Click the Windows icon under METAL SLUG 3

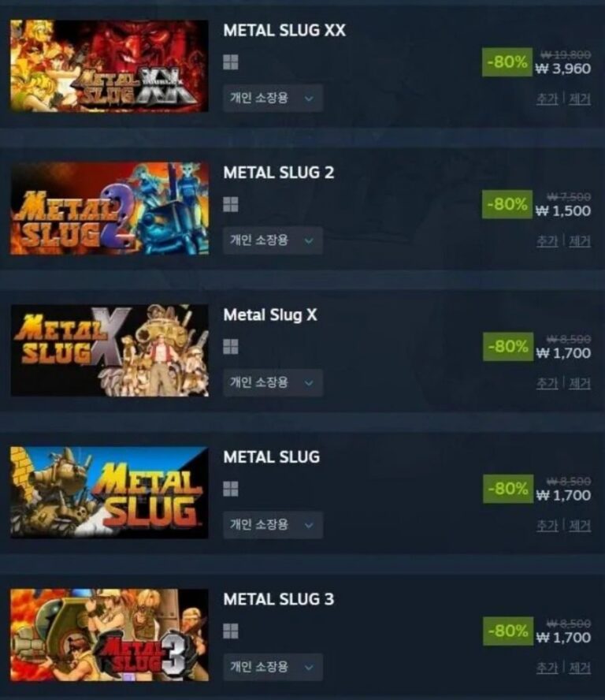[x=230, y=631]
